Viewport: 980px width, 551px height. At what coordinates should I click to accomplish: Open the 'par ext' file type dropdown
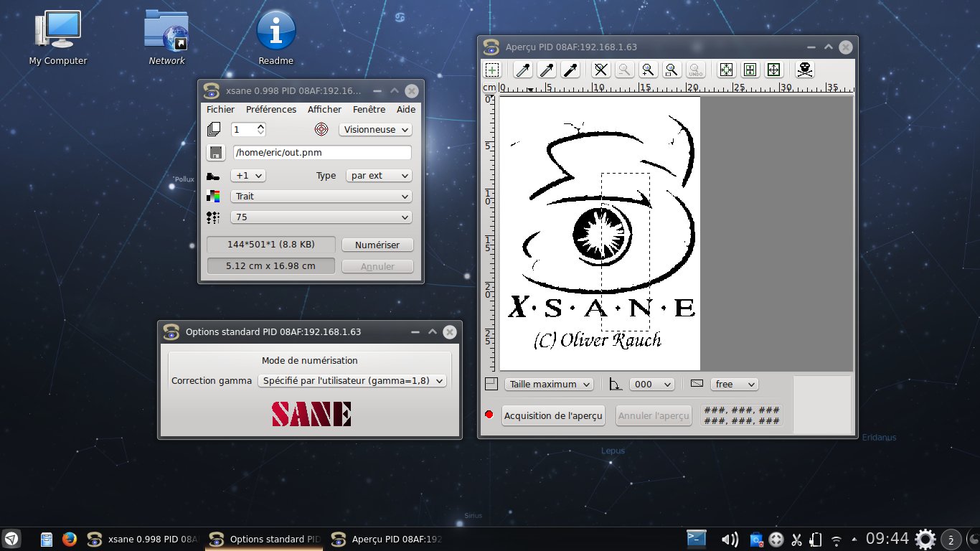tap(379, 175)
